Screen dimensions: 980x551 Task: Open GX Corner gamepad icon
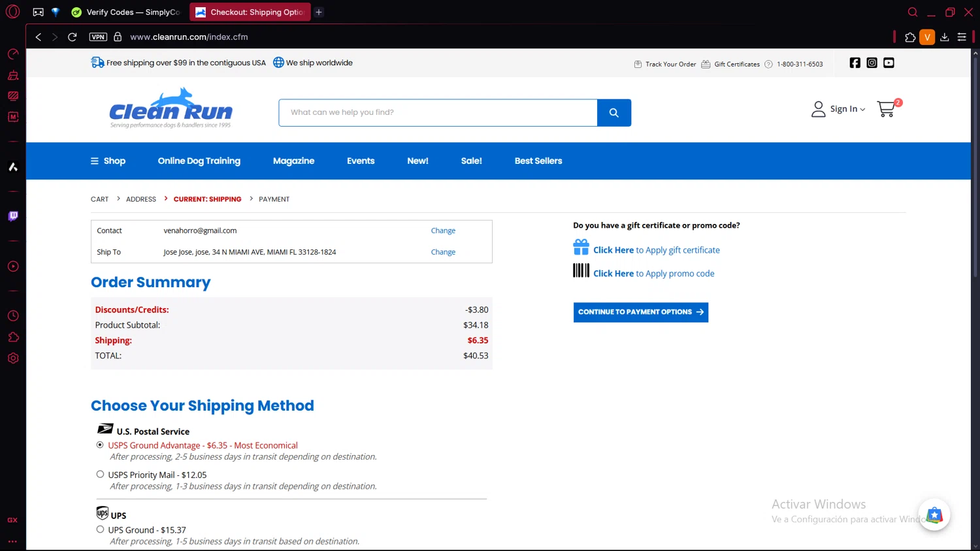[x=39, y=12]
